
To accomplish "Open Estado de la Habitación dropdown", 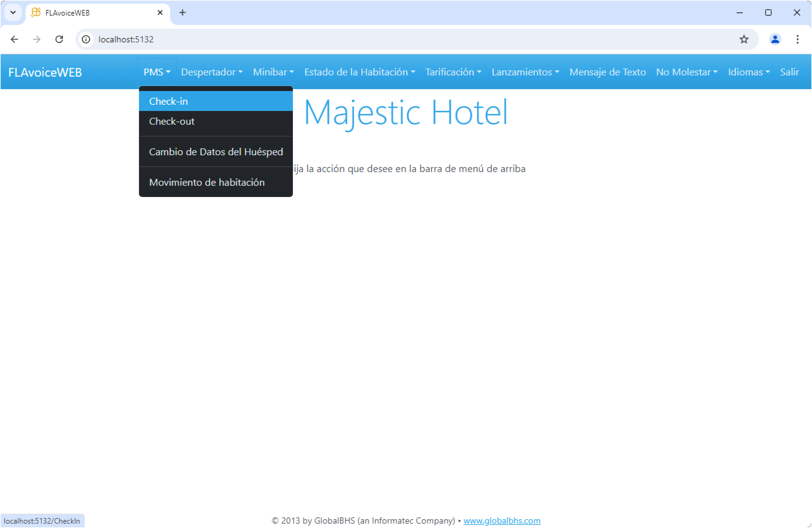I will 359,72.
